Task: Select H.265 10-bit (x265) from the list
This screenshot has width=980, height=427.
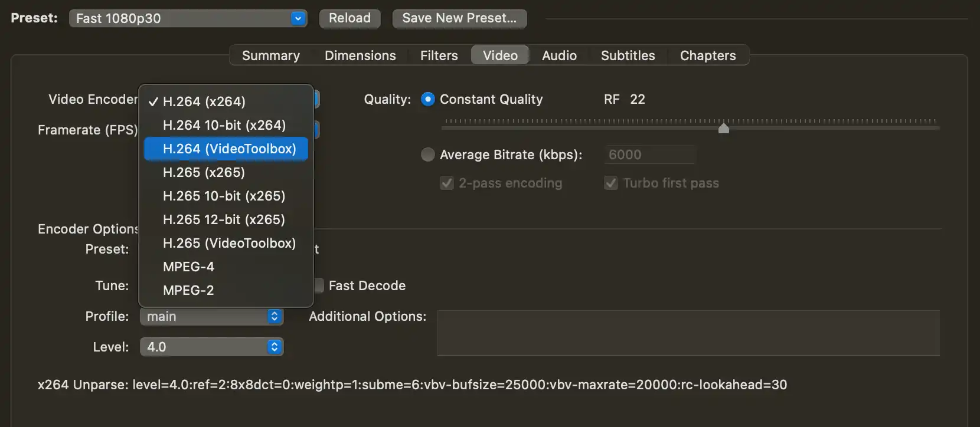Action: (224, 196)
